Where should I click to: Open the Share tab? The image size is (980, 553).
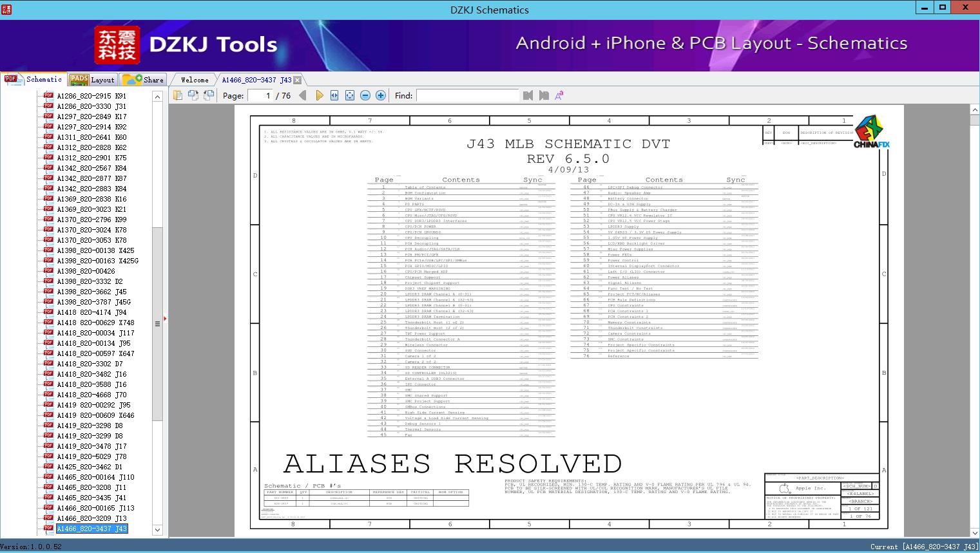[x=143, y=80]
